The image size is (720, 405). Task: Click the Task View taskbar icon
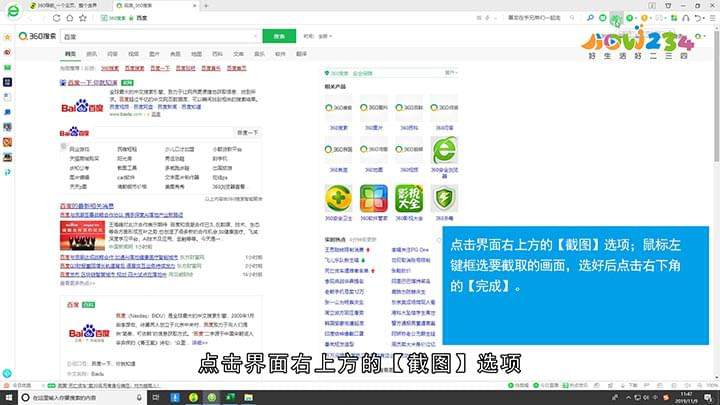(x=156, y=398)
